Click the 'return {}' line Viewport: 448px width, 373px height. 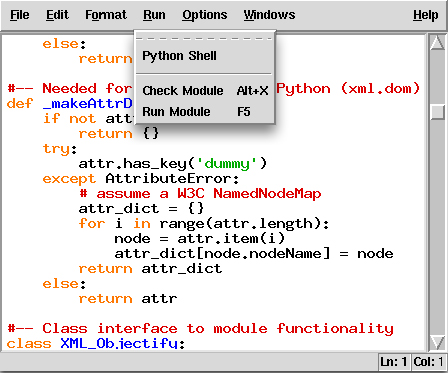(119, 134)
